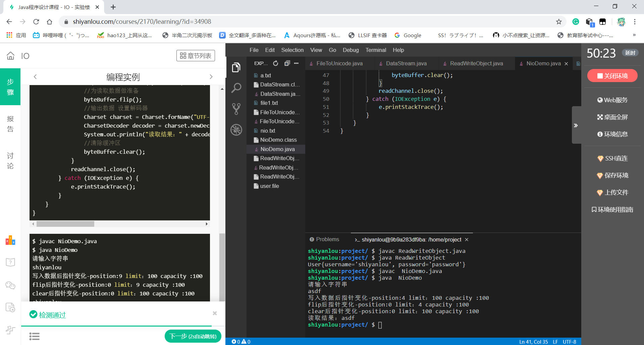Close the NioDemo.java editor tab
Screen dimensions: 644x345
(566, 64)
